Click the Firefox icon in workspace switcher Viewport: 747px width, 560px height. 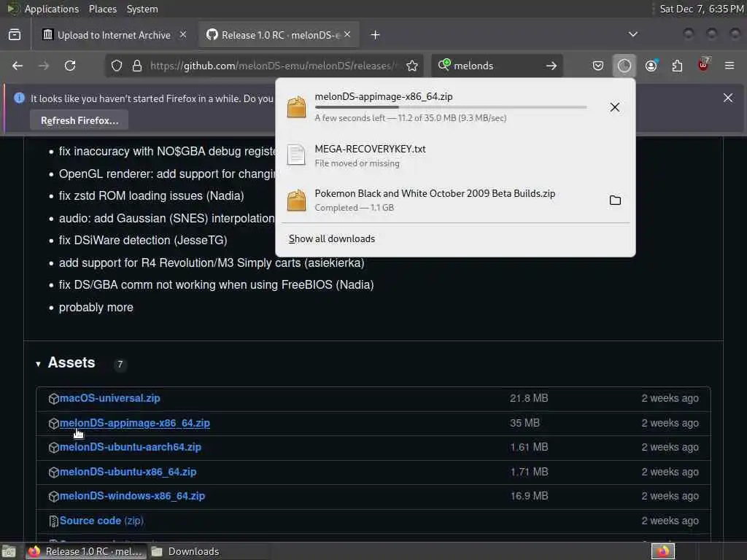coord(663,551)
